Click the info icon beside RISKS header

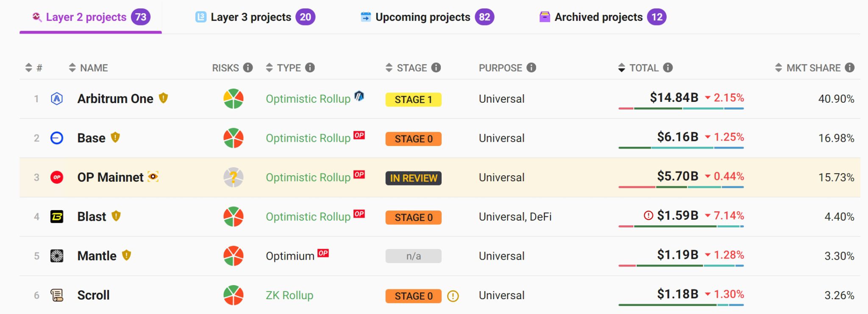click(248, 67)
